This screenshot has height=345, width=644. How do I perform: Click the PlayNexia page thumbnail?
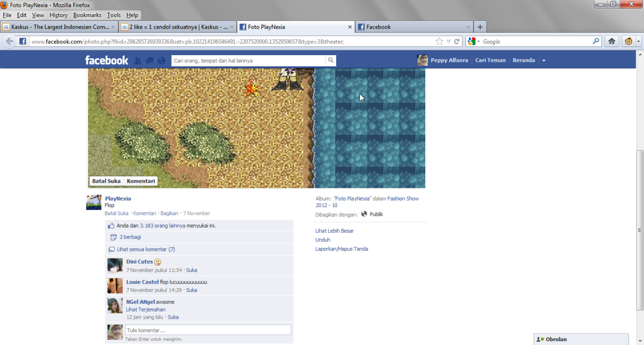94,202
